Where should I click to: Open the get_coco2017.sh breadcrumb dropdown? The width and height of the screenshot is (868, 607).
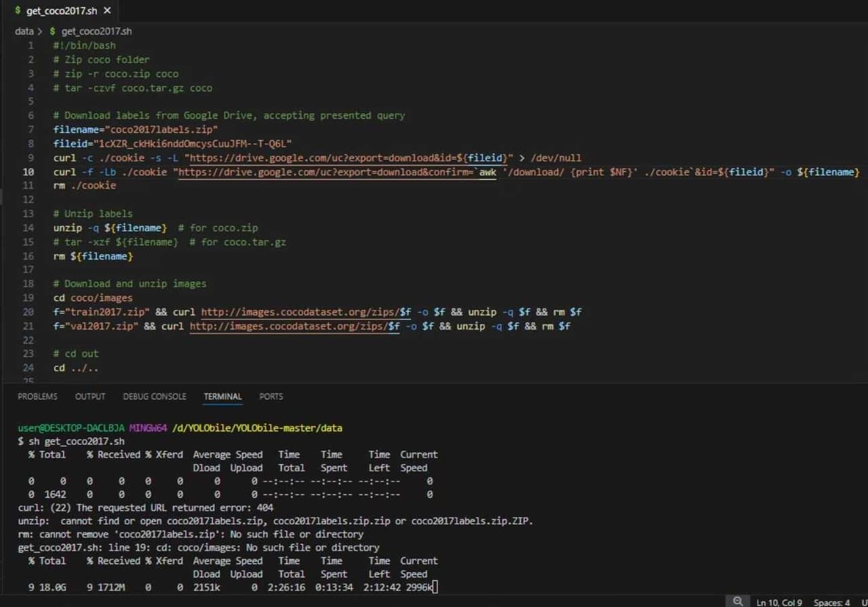coord(96,31)
